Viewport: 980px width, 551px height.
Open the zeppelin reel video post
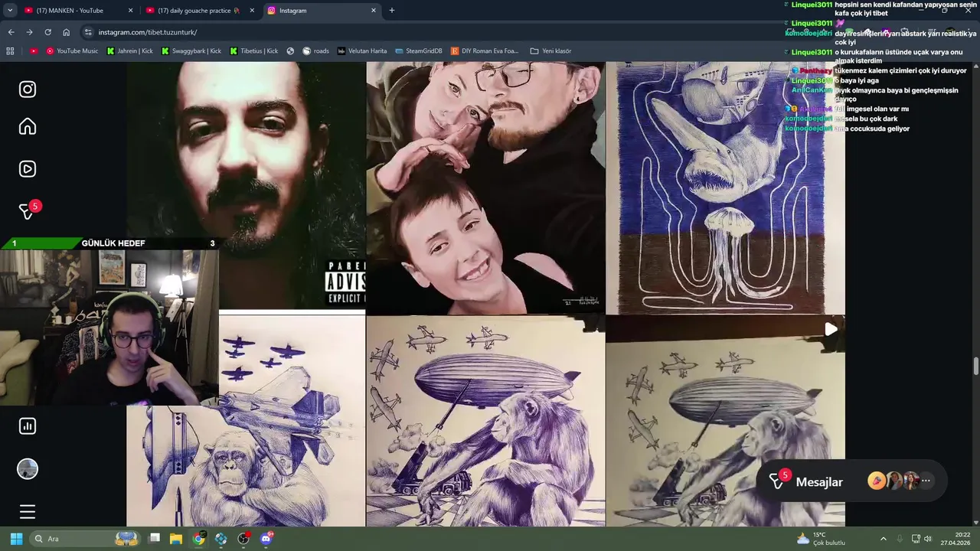(x=725, y=422)
